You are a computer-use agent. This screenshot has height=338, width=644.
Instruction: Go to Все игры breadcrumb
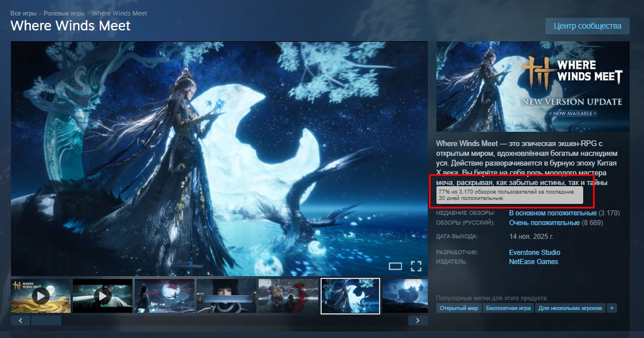(24, 13)
